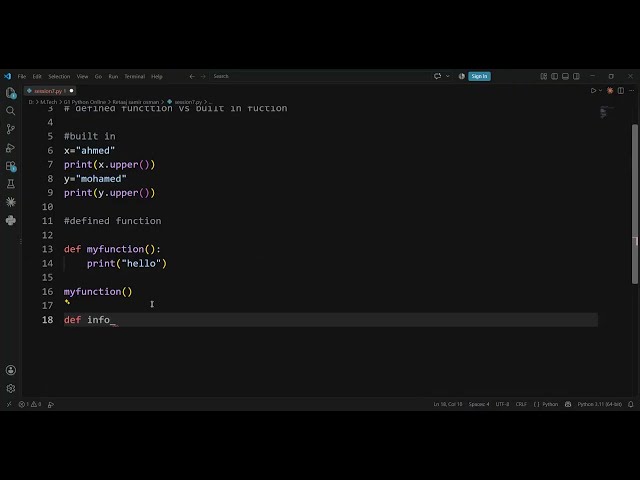This screenshot has width=640, height=480.
Task: Click on the text 'print("hello")'
Action: [x=127, y=263]
